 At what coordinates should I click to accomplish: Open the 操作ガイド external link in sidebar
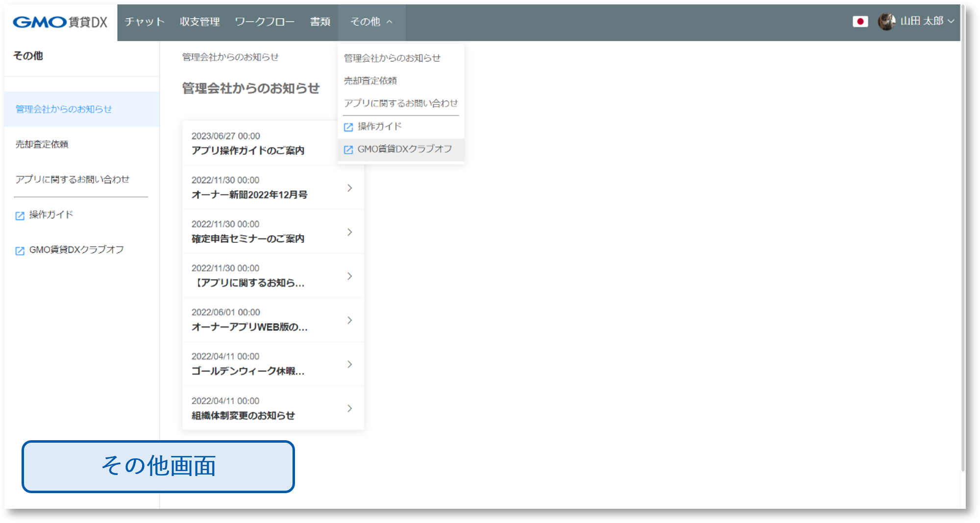tap(51, 214)
